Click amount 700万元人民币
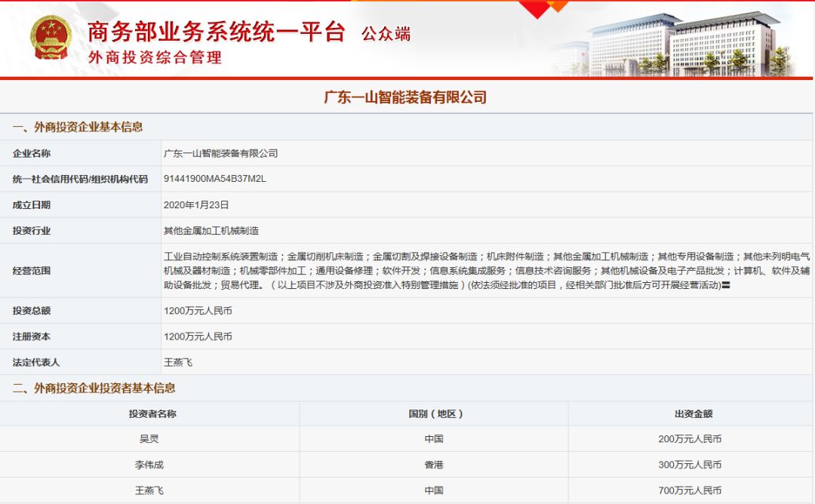The height and width of the screenshot is (504, 815). (690, 490)
